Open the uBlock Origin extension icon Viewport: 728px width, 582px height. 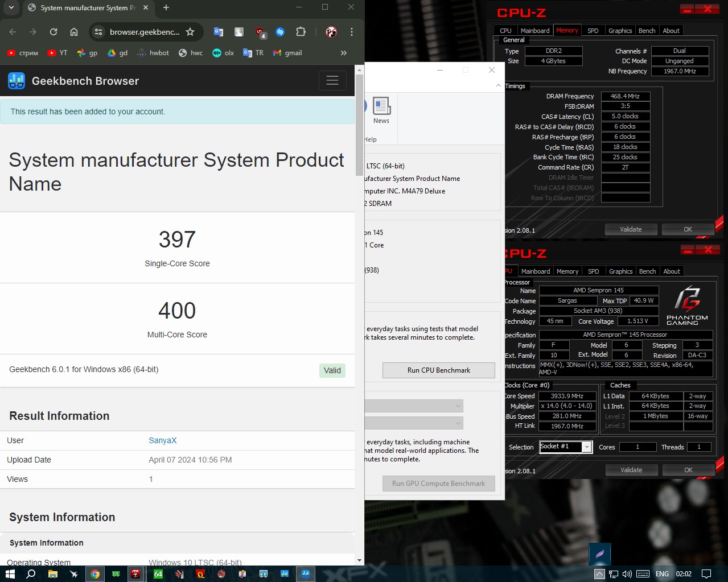point(260,32)
